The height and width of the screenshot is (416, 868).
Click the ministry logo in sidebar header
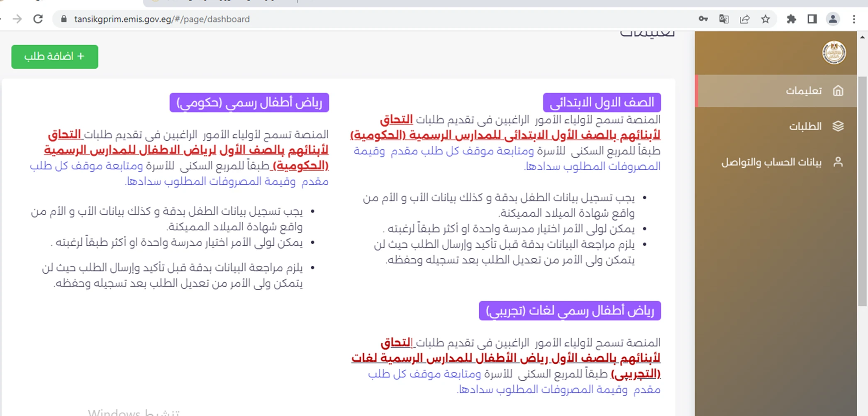(834, 53)
